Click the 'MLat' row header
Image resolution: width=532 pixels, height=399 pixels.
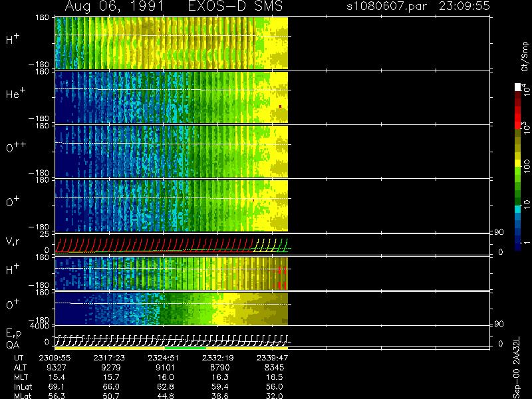[23, 396]
